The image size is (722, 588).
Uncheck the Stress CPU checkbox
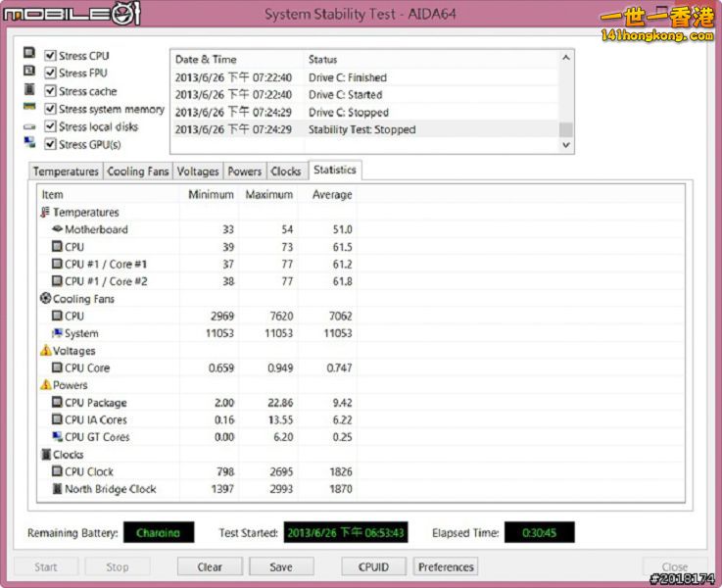tap(50, 56)
